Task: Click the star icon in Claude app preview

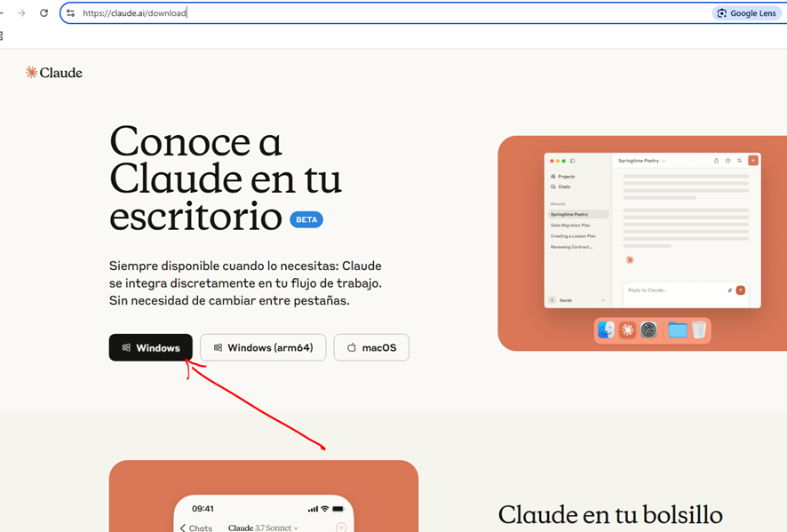Action: point(727,161)
